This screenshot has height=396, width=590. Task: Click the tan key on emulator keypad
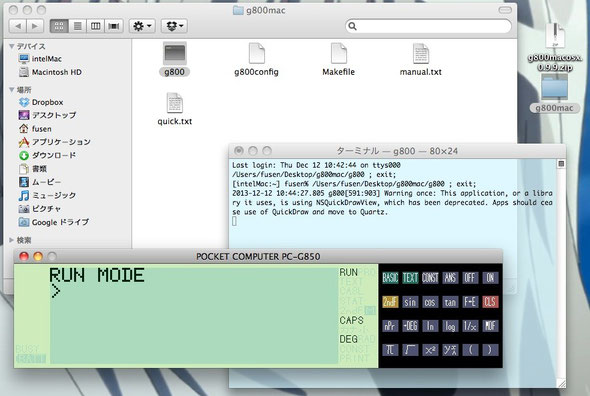[450, 302]
